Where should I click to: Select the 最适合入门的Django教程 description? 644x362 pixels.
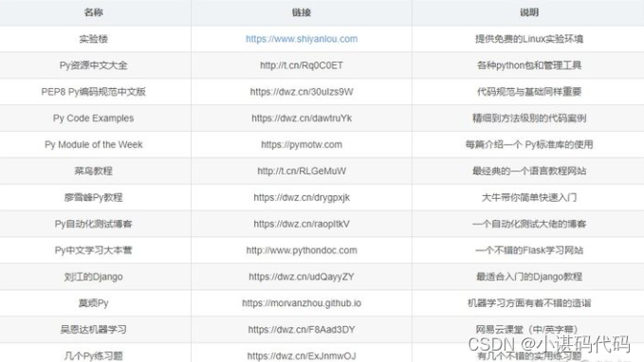(x=529, y=277)
